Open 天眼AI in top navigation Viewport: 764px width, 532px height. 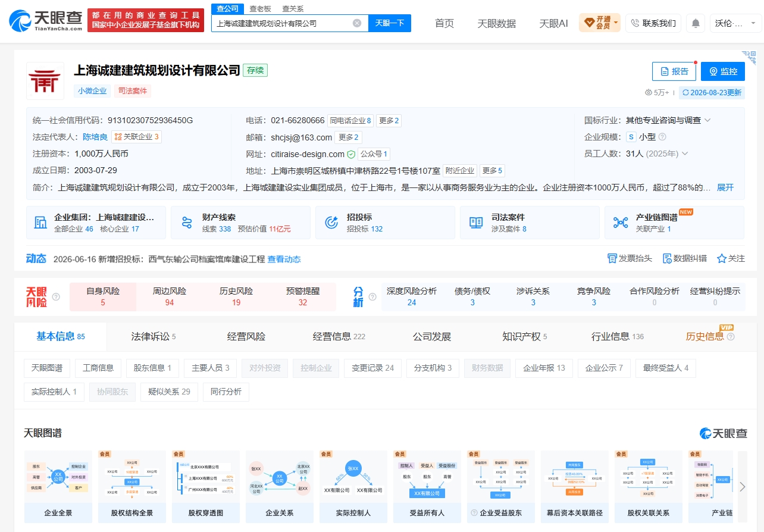(553, 23)
